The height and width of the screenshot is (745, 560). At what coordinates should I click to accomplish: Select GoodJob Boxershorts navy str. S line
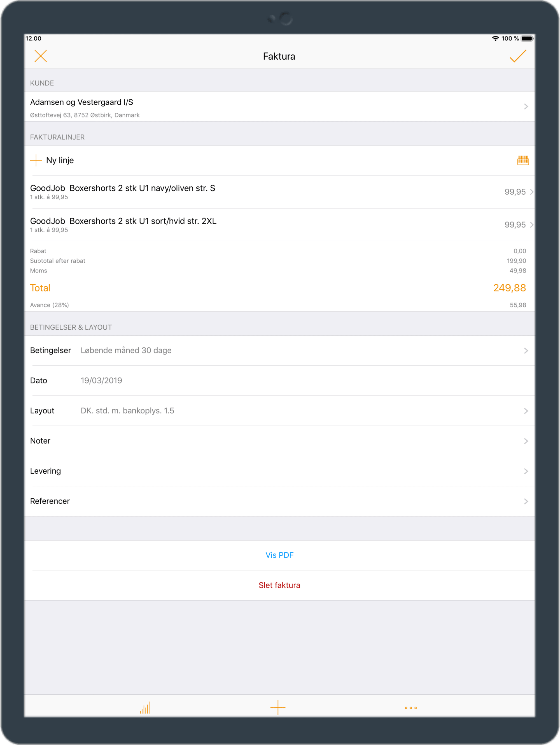[280, 192]
